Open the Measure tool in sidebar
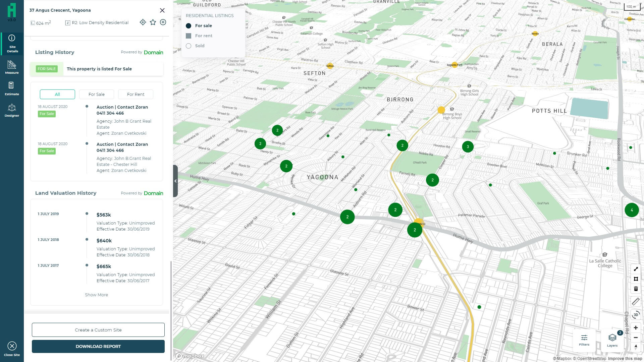The height and width of the screenshot is (362, 644). (12, 67)
